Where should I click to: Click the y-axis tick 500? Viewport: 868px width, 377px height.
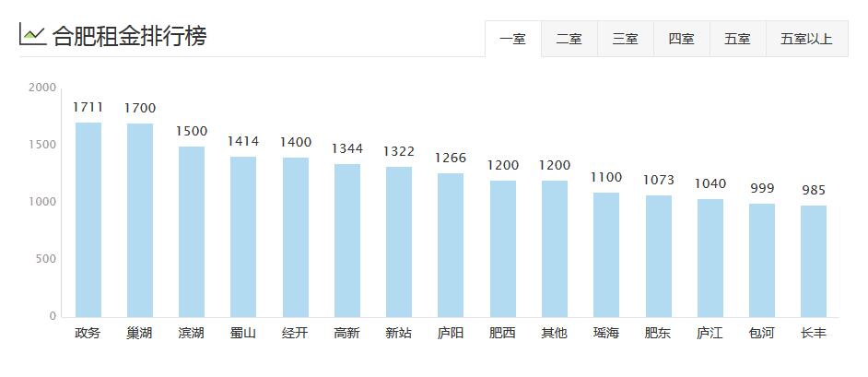[46, 259]
